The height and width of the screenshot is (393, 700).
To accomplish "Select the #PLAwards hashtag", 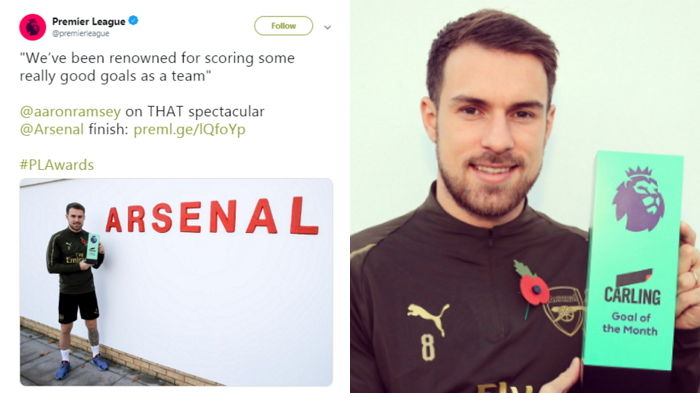I will [x=57, y=165].
